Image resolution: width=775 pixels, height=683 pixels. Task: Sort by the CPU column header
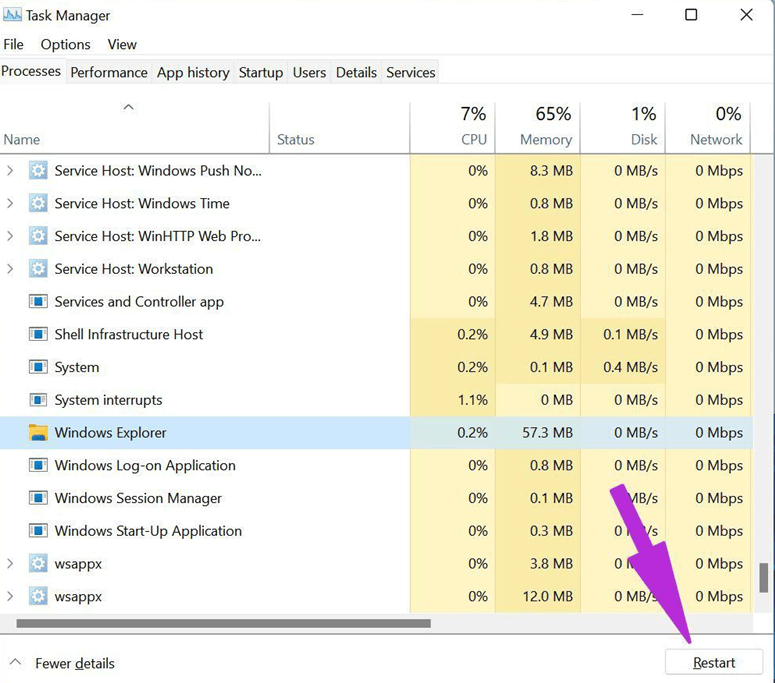[452, 128]
